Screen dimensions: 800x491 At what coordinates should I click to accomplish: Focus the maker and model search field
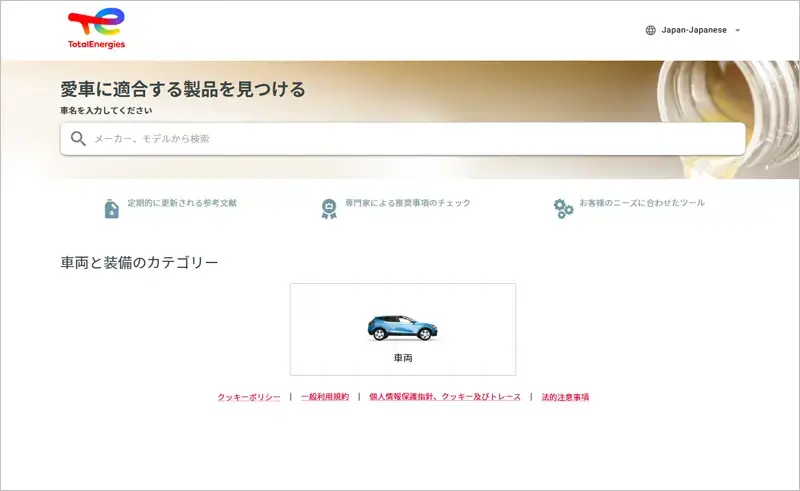point(403,138)
